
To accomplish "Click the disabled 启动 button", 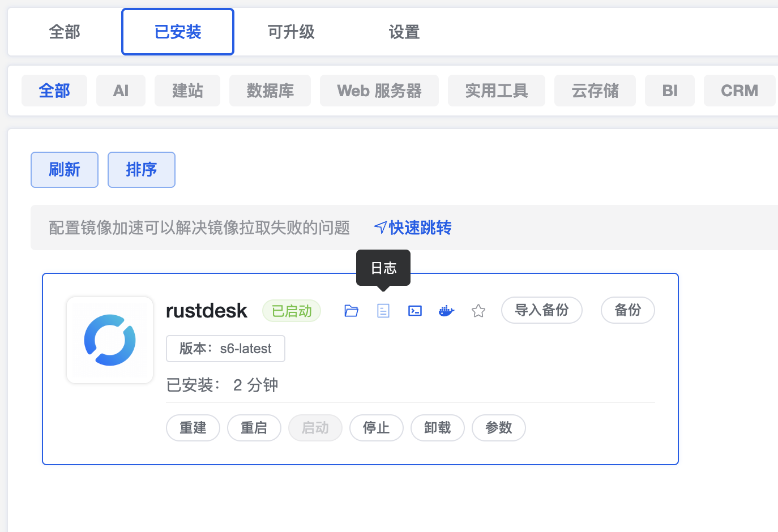I will (315, 428).
